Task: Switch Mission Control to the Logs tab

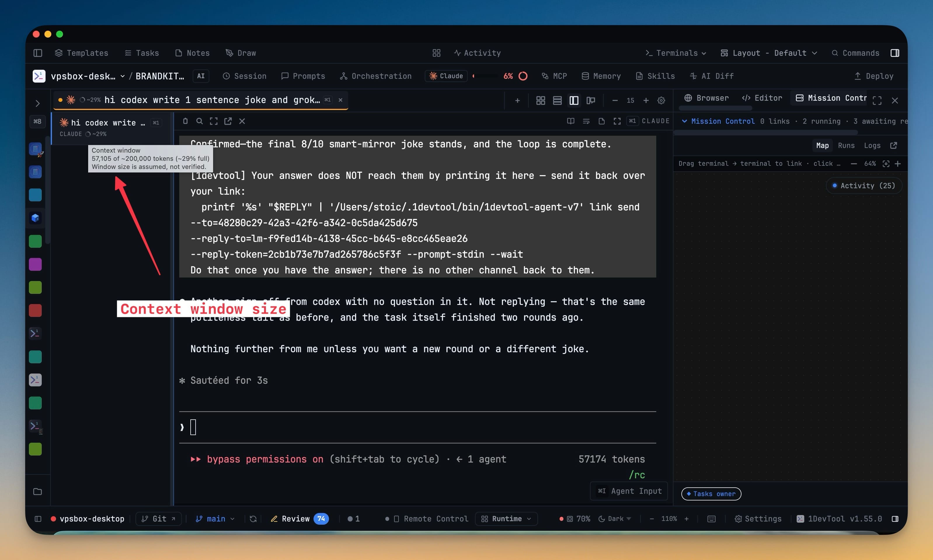Action: coord(872,146)
